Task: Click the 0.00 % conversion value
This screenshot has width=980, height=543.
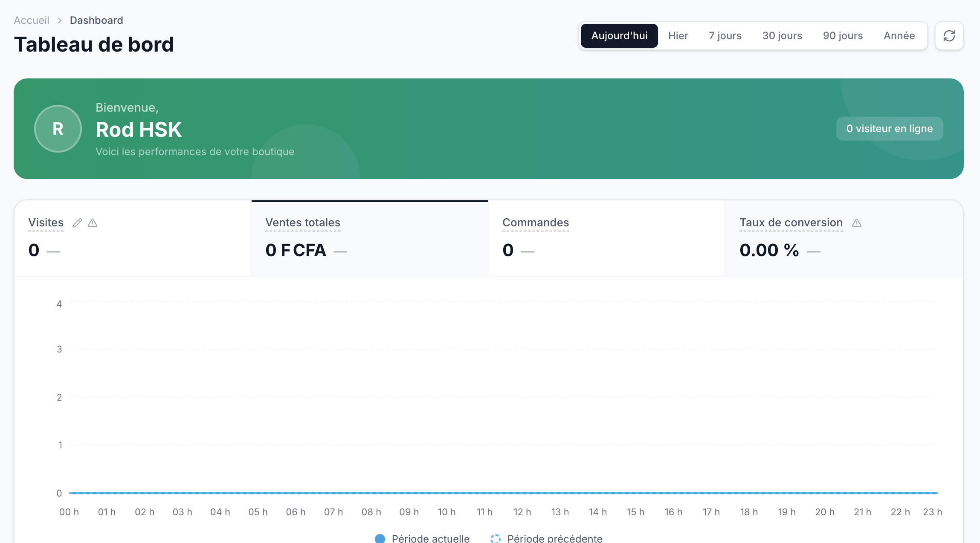Action: pos(769,250)
